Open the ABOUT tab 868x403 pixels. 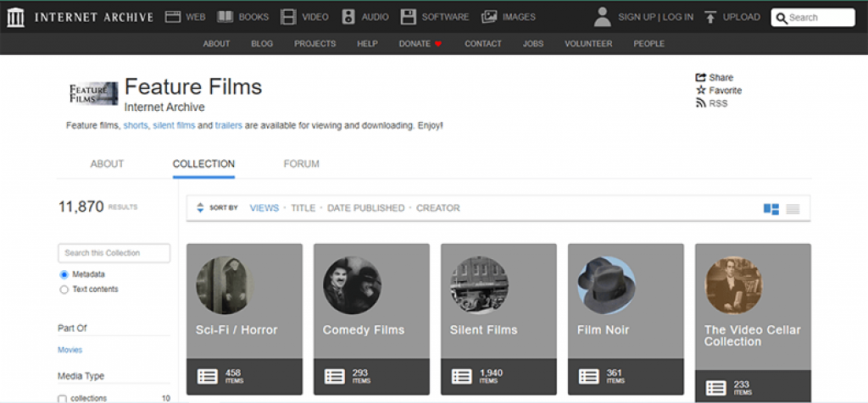coord(108,164)
